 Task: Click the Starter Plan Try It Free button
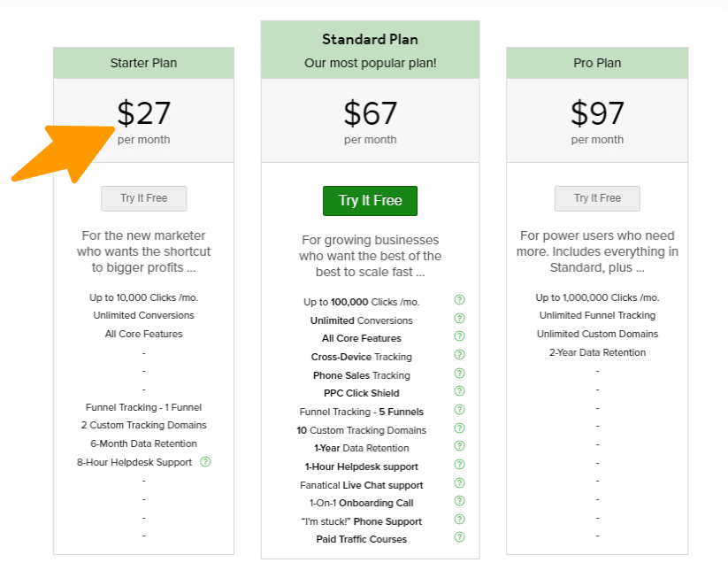[x=143, y=198]
